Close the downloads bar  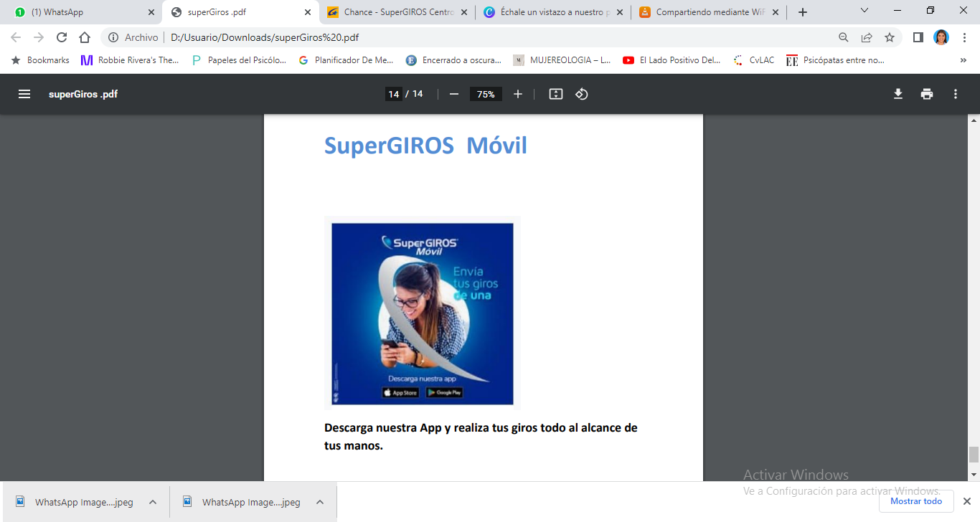click(x=966, y=501)
